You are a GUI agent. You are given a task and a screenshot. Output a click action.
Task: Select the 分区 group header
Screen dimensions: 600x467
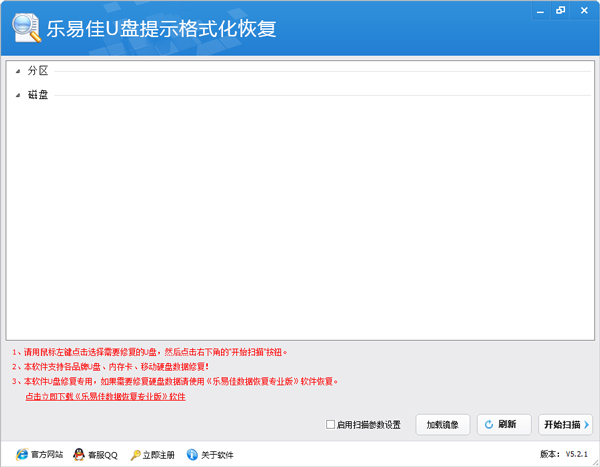coord(38,71)
